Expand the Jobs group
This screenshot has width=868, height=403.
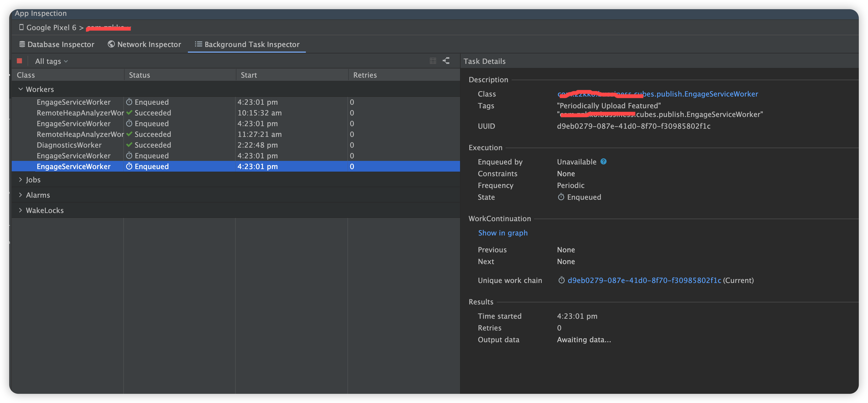coord(21,180)
